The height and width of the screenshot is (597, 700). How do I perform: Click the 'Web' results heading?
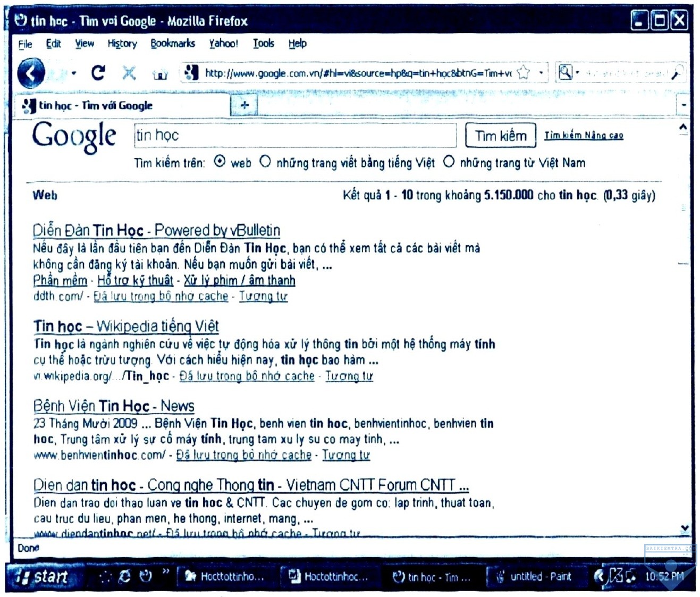pyautogui.click(x=45, y=196)
